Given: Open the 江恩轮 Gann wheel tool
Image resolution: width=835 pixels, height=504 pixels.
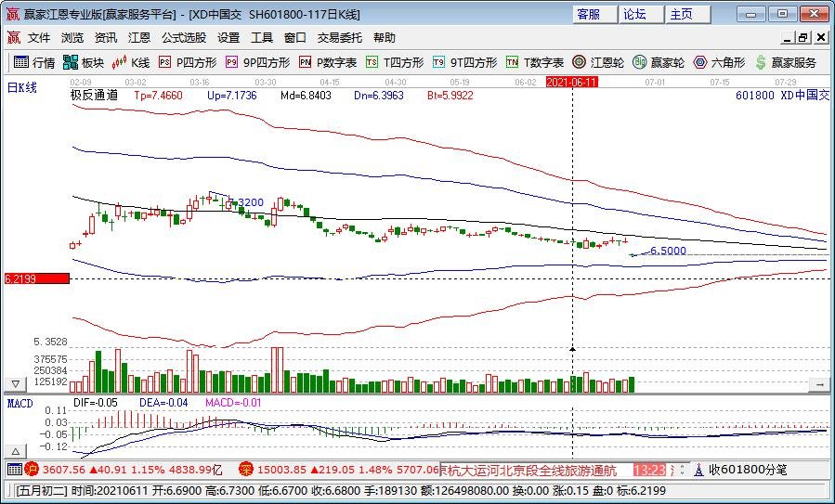Looking at the screenshot, I should point(598,63).
